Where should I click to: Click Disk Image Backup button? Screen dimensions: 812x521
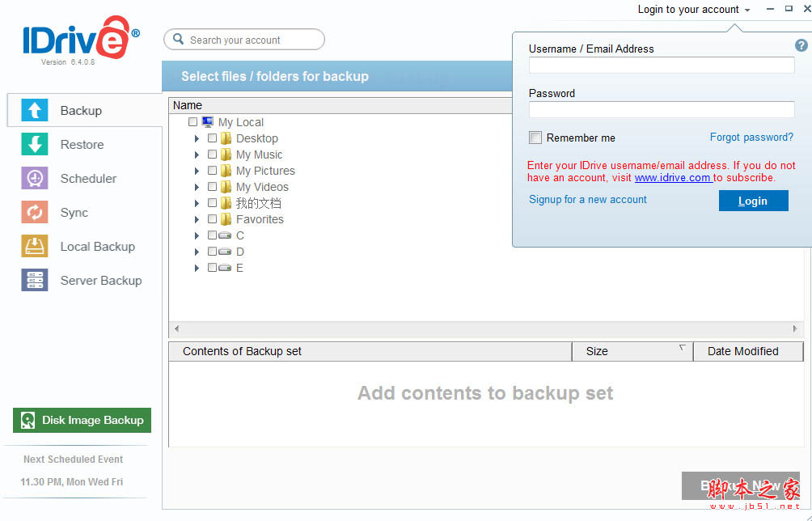82,420
